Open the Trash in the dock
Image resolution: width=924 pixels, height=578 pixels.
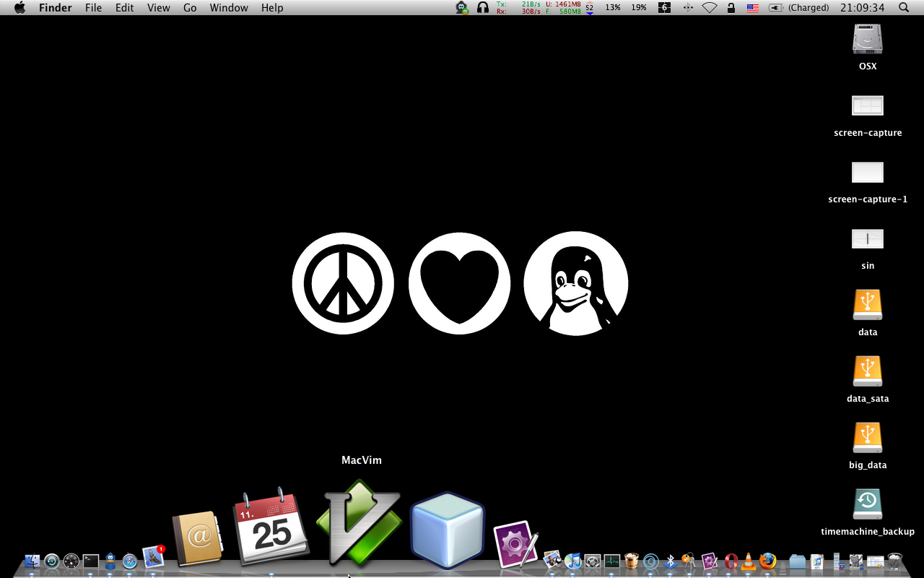click(x=894, y=561)
